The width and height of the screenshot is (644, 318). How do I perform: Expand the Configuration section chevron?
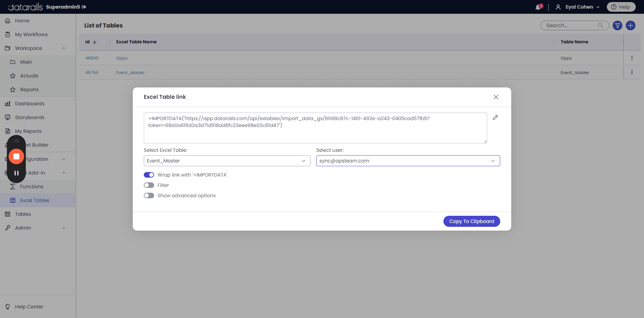(x=64, y=159)
